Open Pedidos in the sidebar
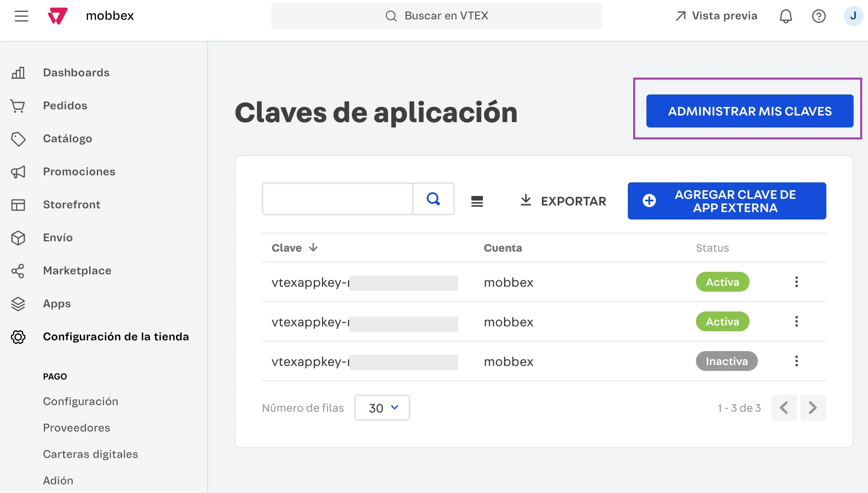 click(65, 106)
